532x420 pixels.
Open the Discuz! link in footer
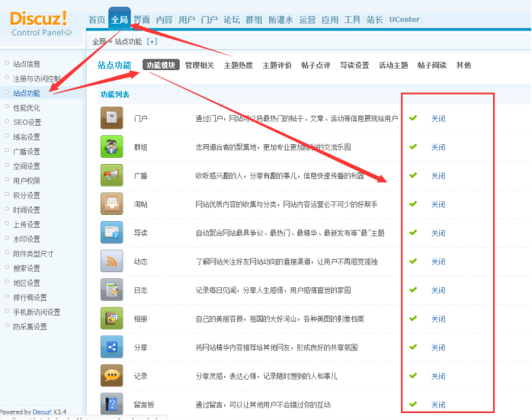[x=42, y=412]
